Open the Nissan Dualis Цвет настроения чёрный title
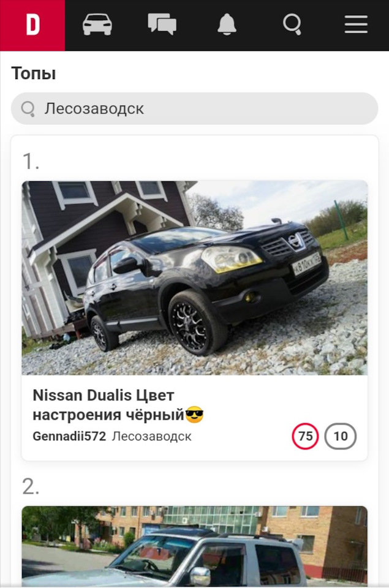 118,405
